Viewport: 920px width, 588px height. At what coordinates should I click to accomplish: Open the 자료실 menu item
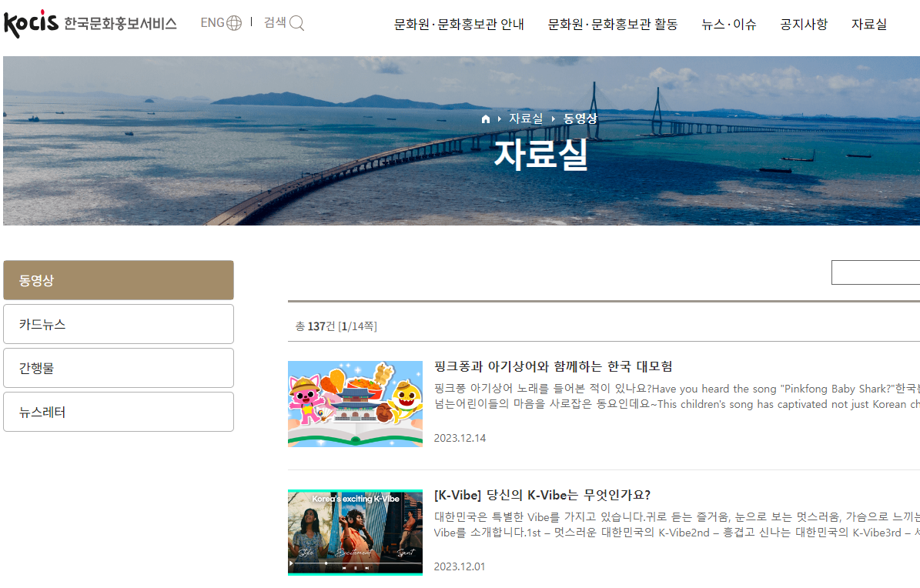[x=869, y=24]
